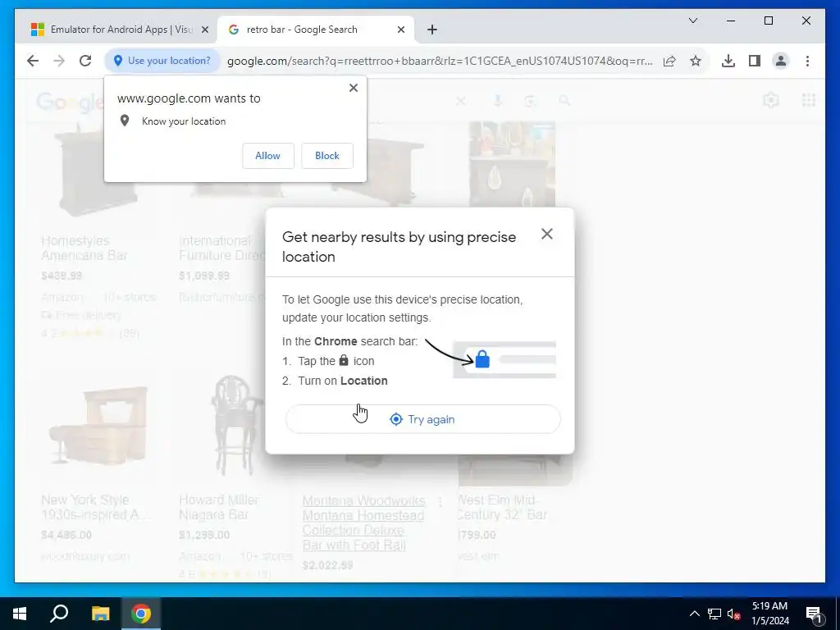Allow google.com to know your location
Image resolution: width=840 pixels, height=630 pixels.
coord(268,155)
